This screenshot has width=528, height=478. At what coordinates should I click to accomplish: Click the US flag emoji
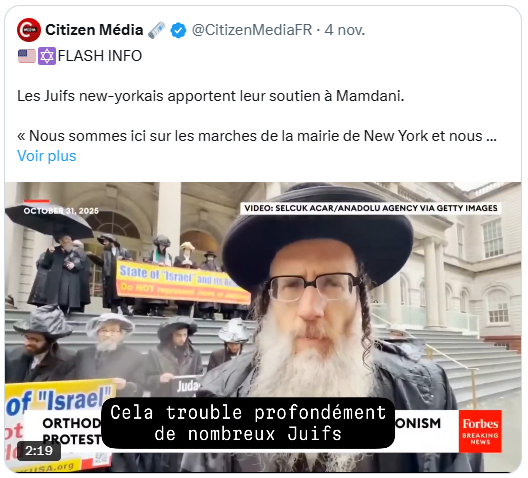click(27, 56)
